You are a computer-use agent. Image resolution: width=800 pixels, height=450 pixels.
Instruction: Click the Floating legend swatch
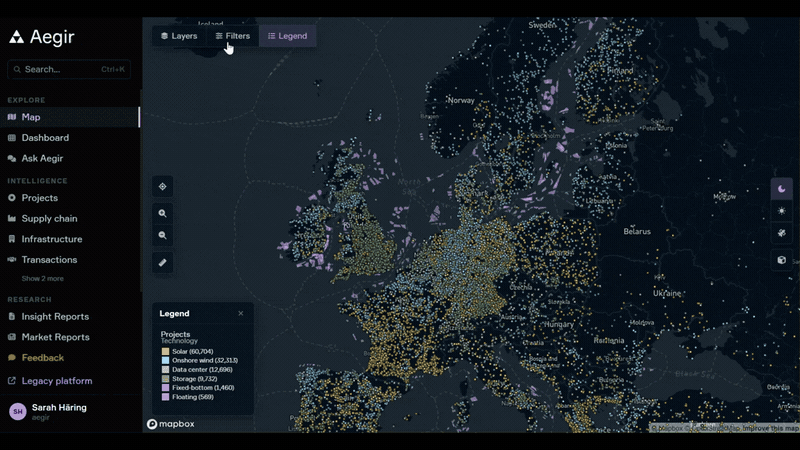coord(165,397)
